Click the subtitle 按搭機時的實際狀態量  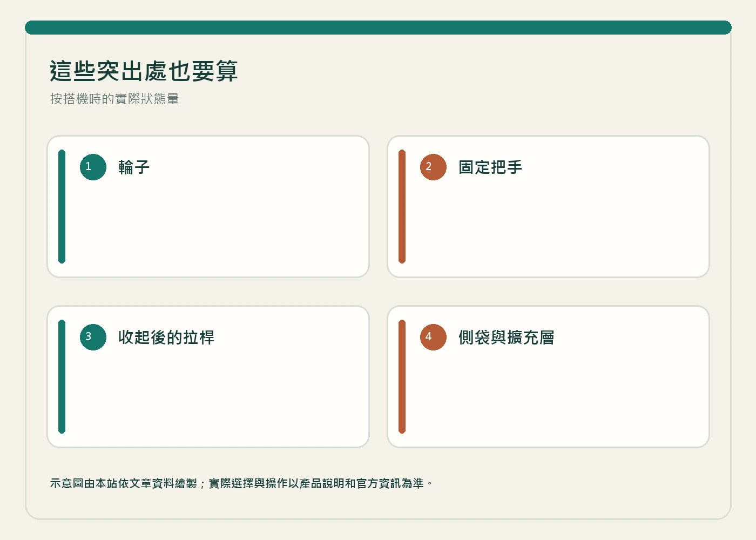pos(114,99)
